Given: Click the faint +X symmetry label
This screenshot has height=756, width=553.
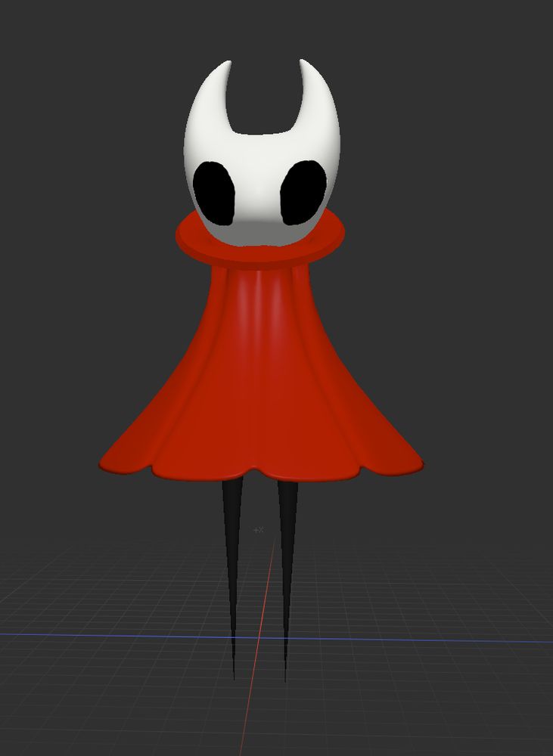Looking at the screenshot, I should tap(258, 530).
